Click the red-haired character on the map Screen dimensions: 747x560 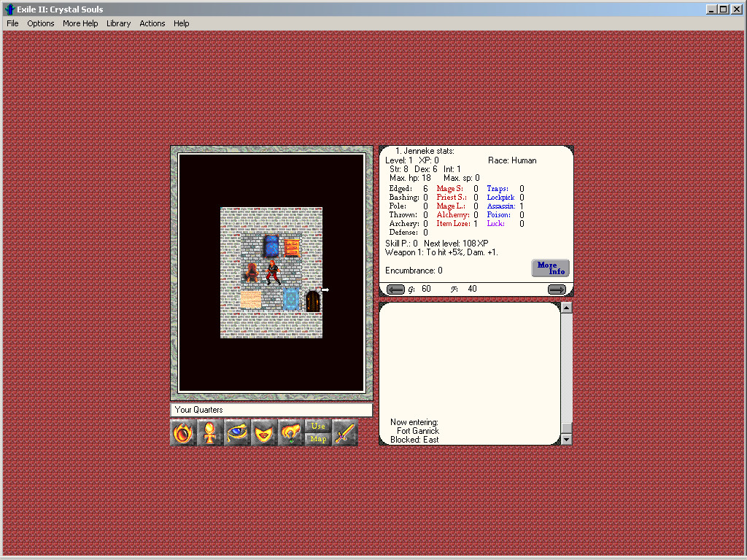point(273,273)
